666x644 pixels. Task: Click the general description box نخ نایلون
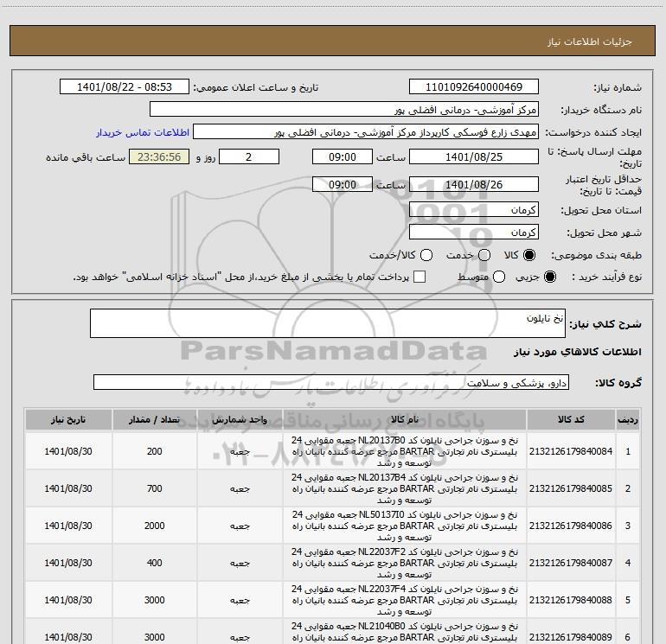tap(328, 323)
